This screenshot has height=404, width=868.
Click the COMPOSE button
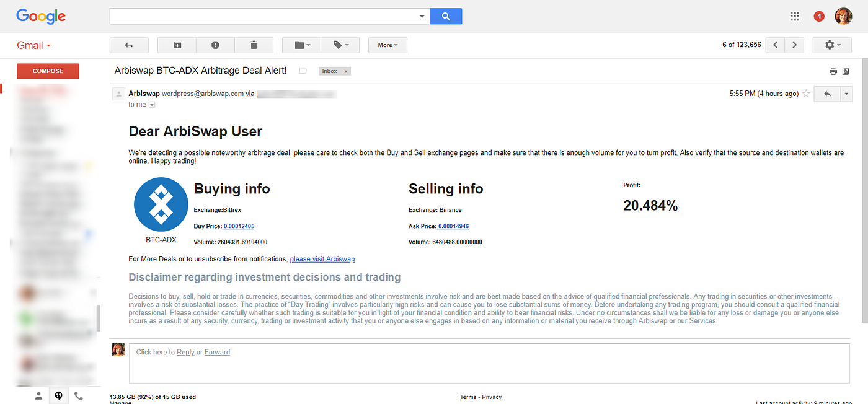pos(48,71)
